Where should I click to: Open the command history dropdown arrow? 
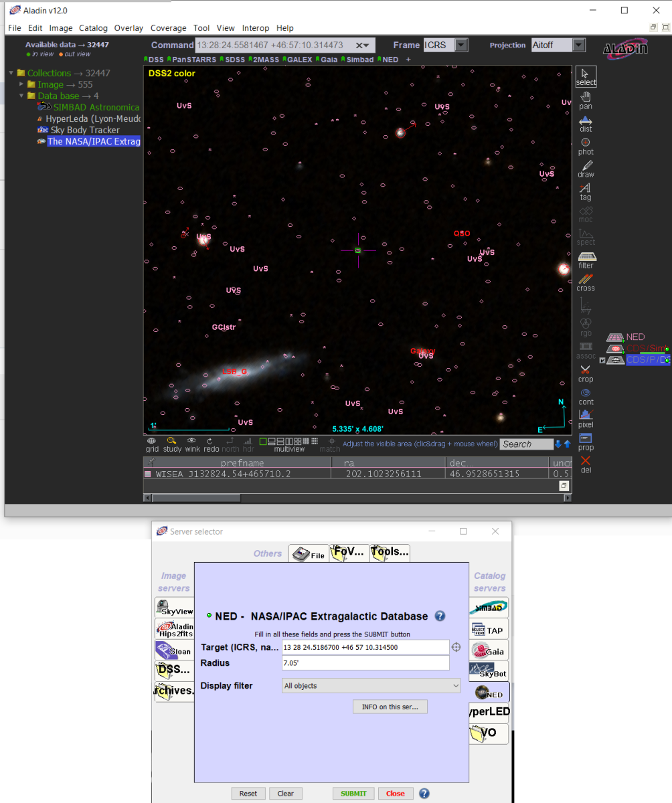(x=366, y=46)
